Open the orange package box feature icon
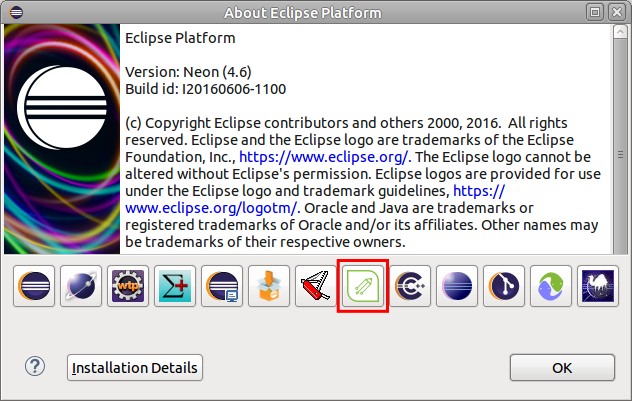The height and width of the screenshot is (401, 632). click(270, 286)
